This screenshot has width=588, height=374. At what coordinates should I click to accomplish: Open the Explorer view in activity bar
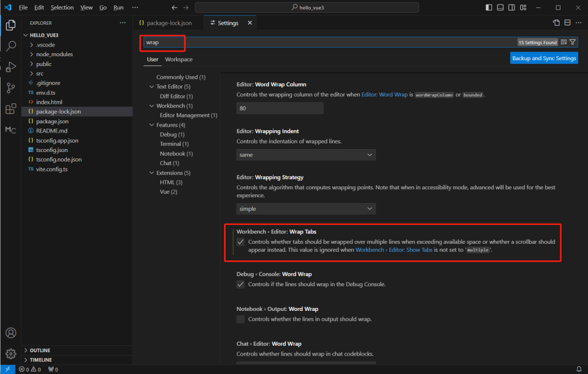point(11,25)
